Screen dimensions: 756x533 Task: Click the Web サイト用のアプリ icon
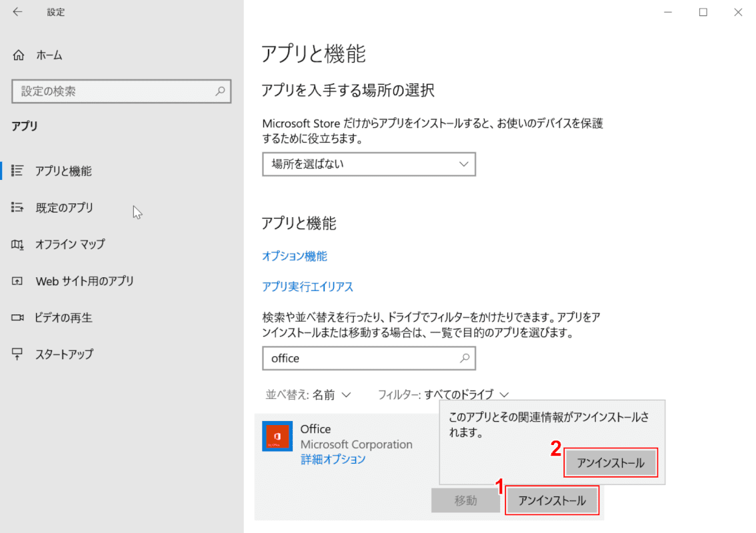click(x=17, y=281)
